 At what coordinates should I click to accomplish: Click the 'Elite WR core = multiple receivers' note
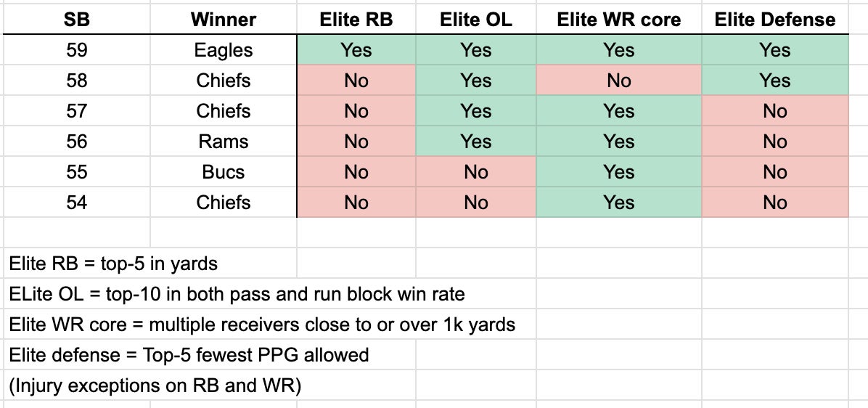click(x=262, y=325)
